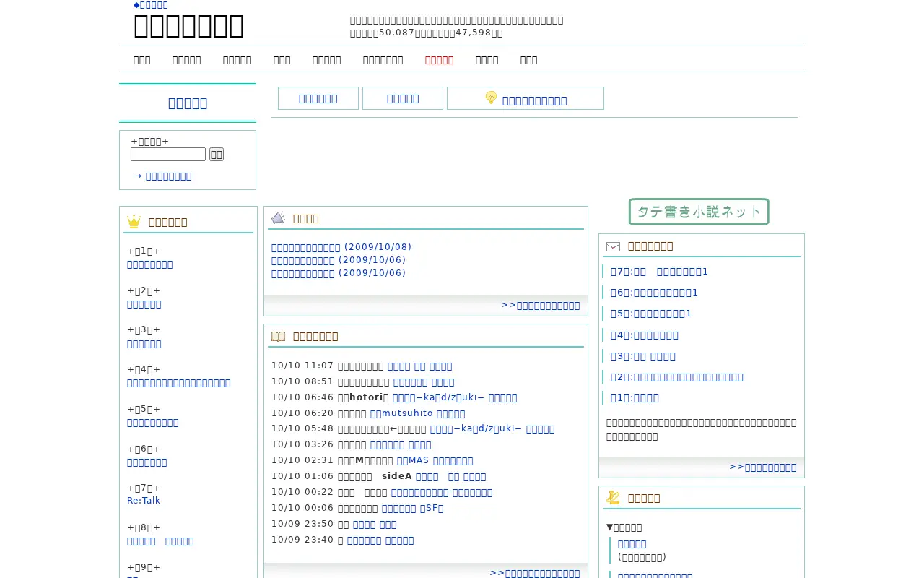This screenshot has width=924, height=578.
Task: Open the ranking link listed under +1+
Action: 150,264
